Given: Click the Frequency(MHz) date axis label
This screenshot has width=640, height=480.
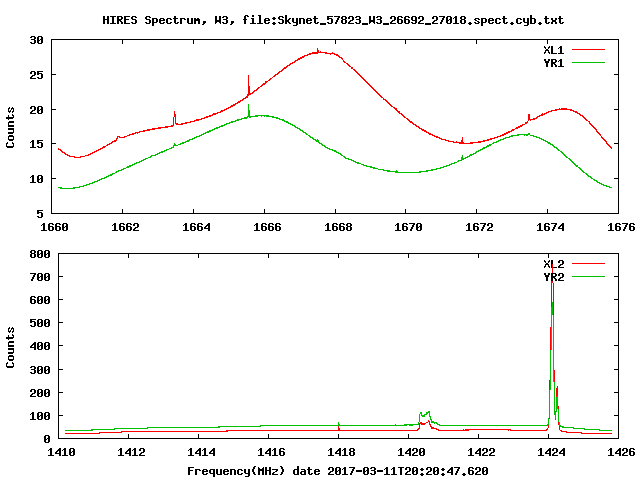Looking at the screenshot, I should (338, 471).
